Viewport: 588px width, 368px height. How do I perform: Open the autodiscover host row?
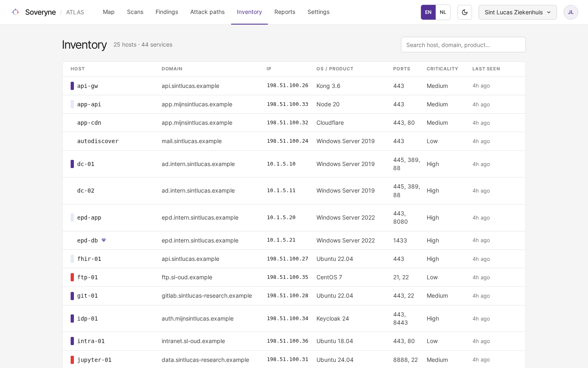pyautogui.click(x=294, y=141)
